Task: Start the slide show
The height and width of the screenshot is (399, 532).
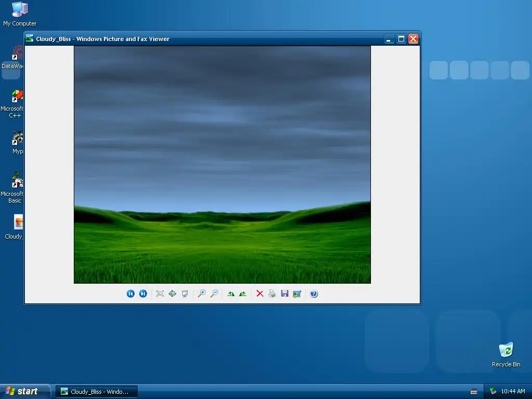Action: click(184, 294)
